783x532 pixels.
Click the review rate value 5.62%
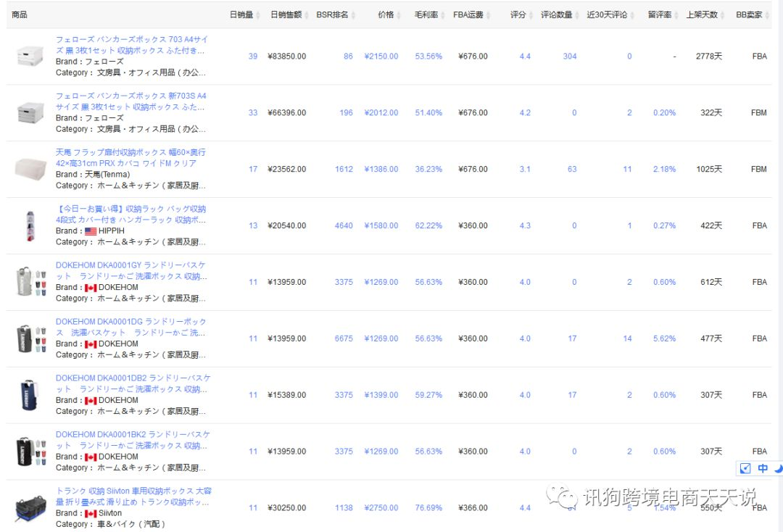[x=664, y=338]
